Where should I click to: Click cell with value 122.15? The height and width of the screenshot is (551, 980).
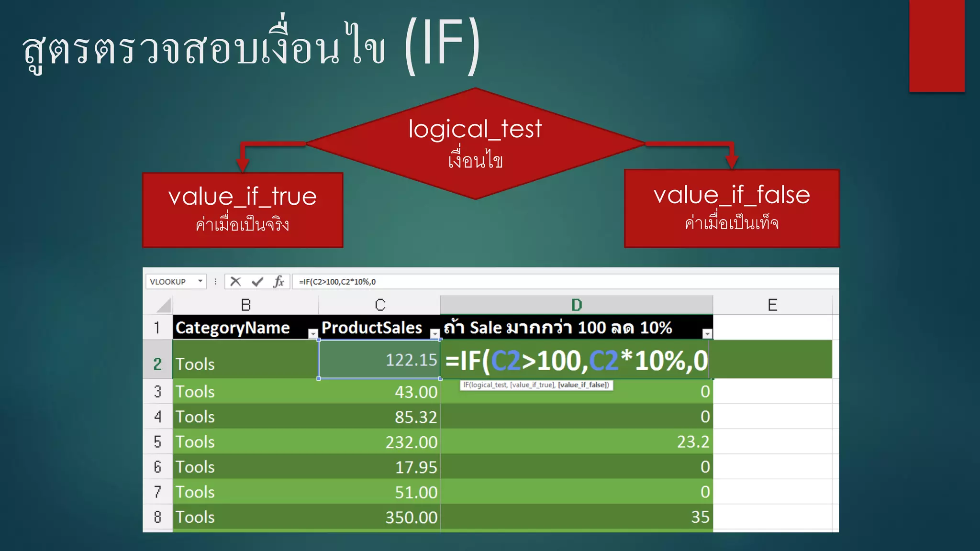pyautogui.click(x=379, y=359)
